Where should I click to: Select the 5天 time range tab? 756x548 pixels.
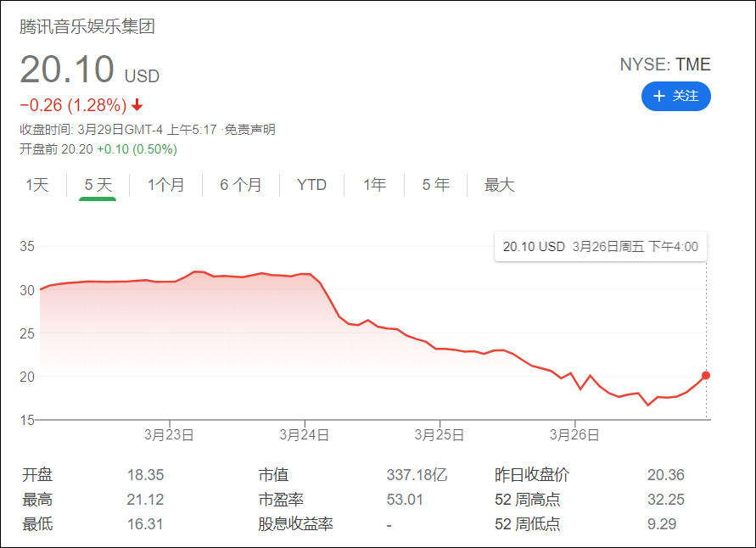(x=98, y=185)
